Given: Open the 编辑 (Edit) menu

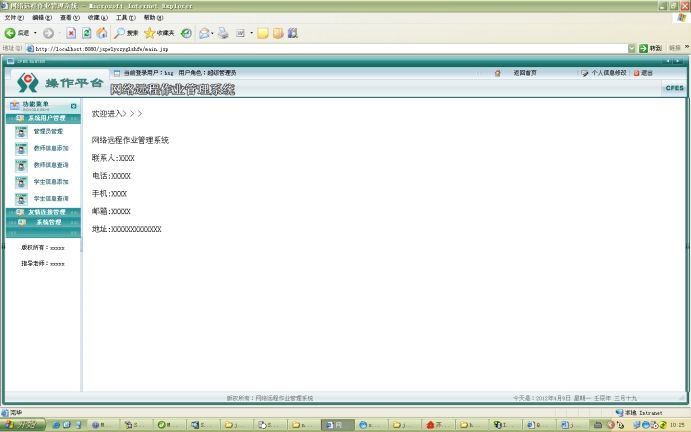Looking at the screenshot, I should coord(42,18).
